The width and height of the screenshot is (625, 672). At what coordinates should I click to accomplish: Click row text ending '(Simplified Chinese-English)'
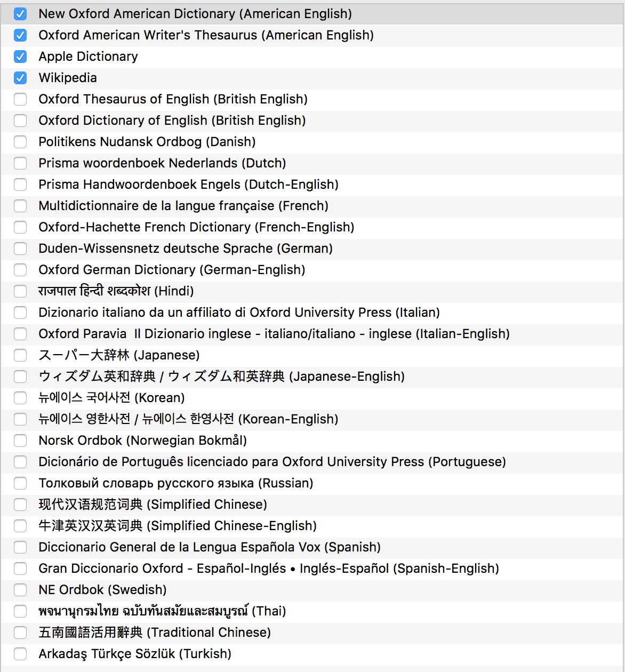click(178, 526)
